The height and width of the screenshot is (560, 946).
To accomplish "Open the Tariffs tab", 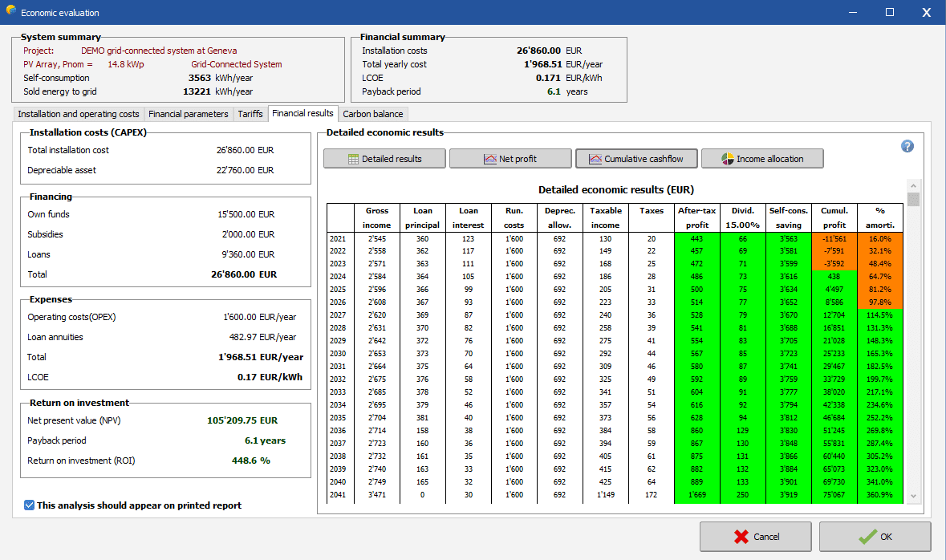I will [250, 114].
